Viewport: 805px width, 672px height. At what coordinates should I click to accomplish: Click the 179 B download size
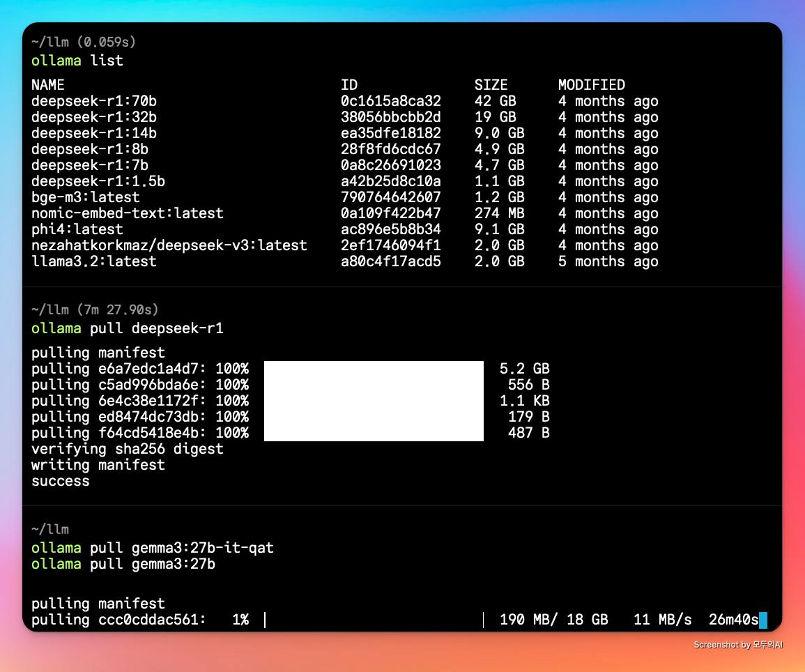click(529, 416)
